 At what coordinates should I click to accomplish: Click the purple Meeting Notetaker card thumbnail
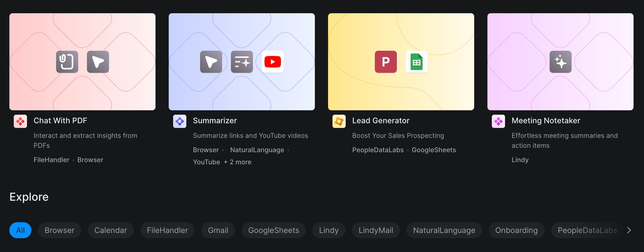pos(560,62)
